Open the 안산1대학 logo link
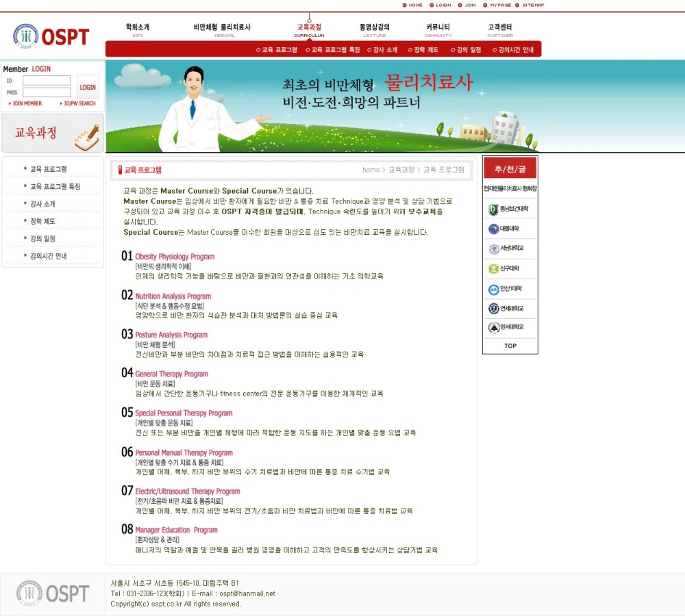 click(509, 289)
